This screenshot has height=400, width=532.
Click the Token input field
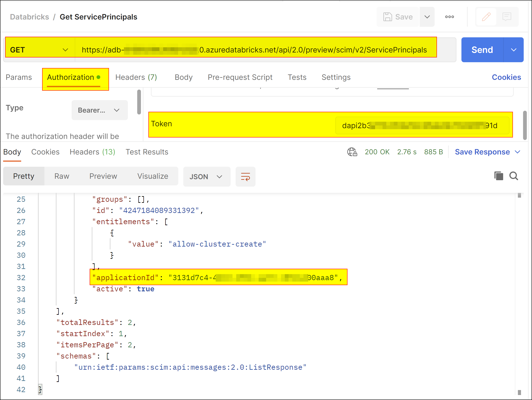pos(422,125)
